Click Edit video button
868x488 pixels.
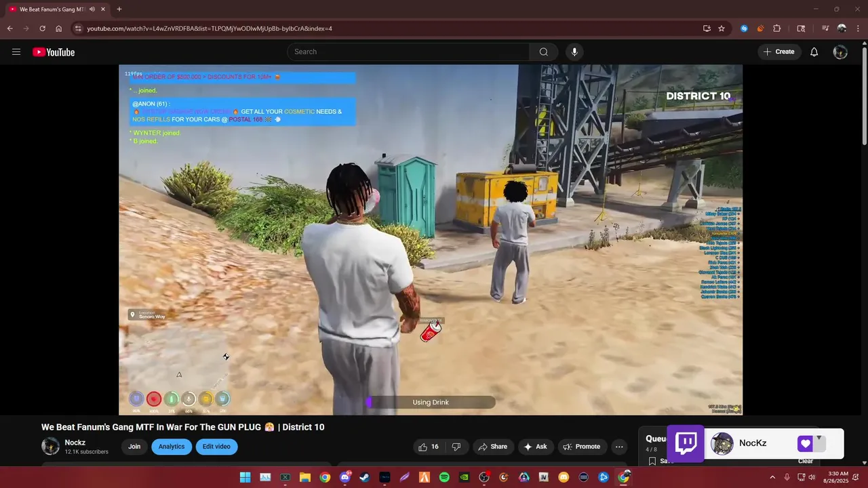pos(216,447)
